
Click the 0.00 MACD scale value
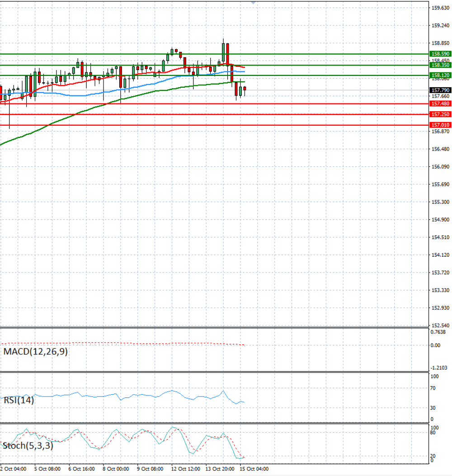coord(435,345)
